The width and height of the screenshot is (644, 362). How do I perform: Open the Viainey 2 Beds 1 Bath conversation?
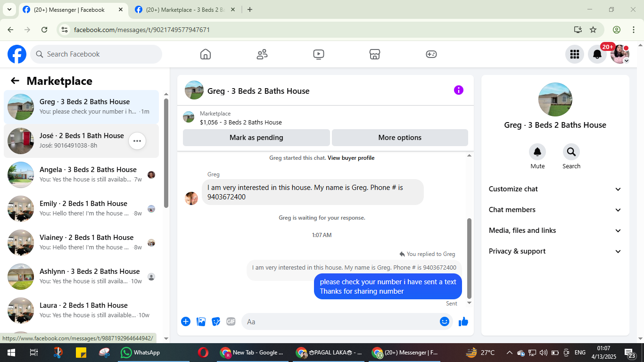81,243
